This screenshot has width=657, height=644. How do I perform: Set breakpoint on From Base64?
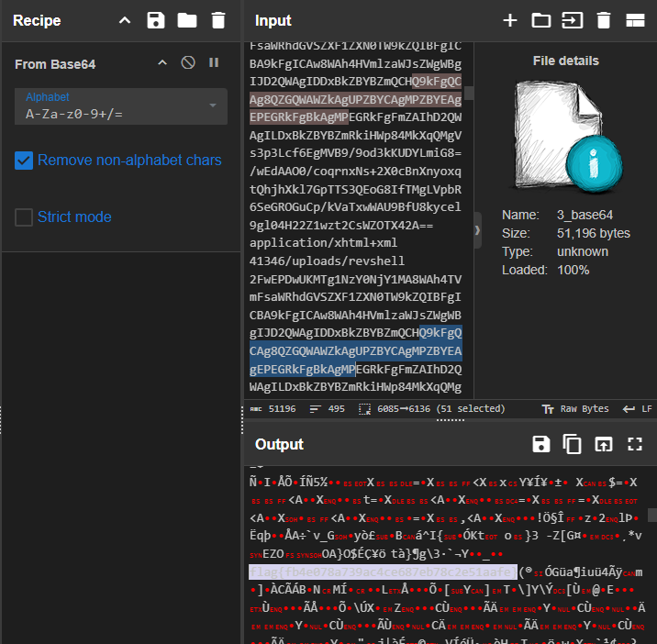(214, 63)
